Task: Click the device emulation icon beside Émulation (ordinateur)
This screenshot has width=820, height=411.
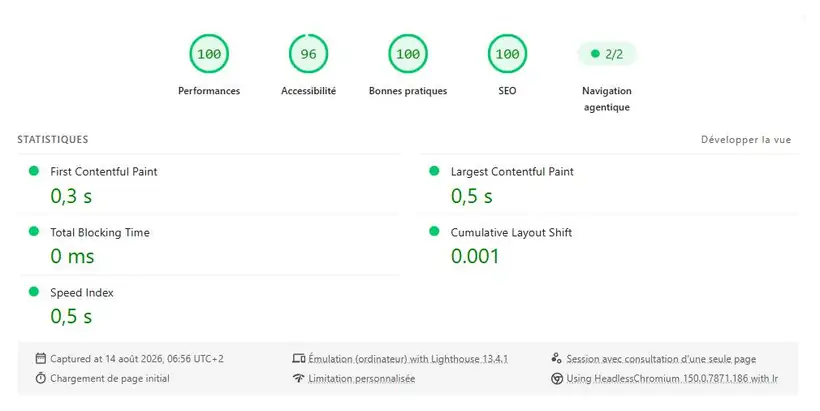Action: 299,359
